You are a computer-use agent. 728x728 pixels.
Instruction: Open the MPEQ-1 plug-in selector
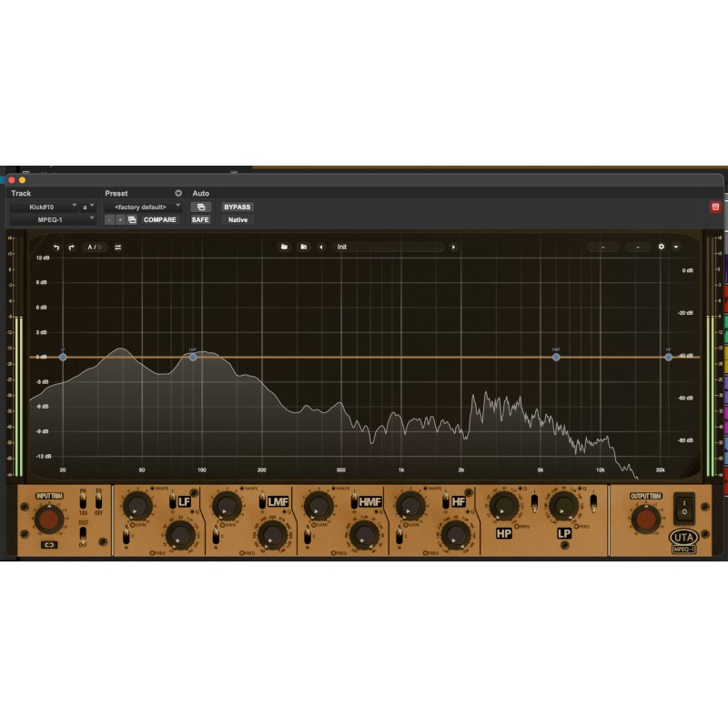point(53,219)
